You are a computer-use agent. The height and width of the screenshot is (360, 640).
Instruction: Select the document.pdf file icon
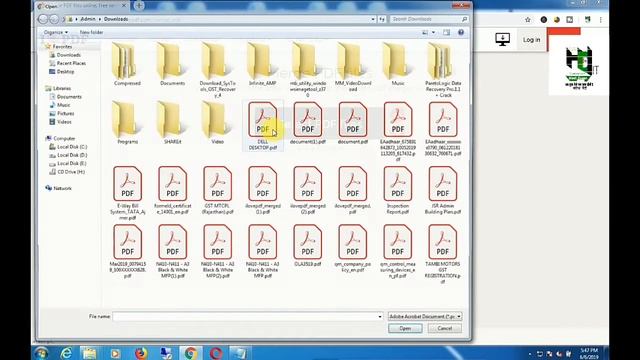click(353, 119)
